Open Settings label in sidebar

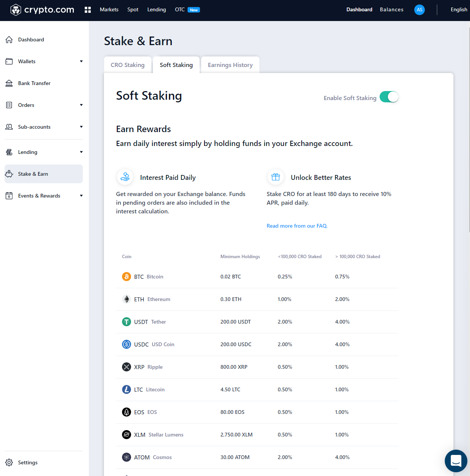point(28,462)
